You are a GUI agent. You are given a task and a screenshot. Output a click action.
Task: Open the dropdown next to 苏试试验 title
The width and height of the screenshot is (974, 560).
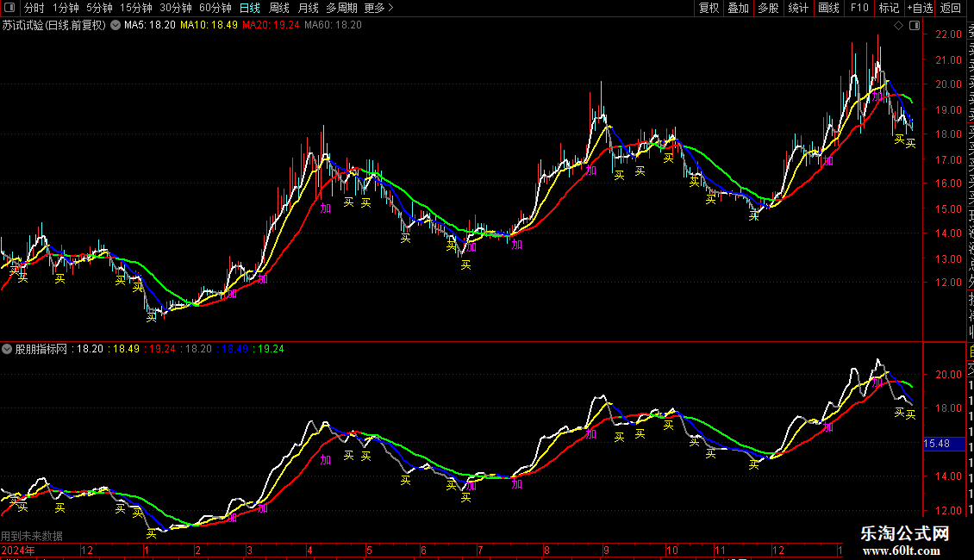coord(116,26)
